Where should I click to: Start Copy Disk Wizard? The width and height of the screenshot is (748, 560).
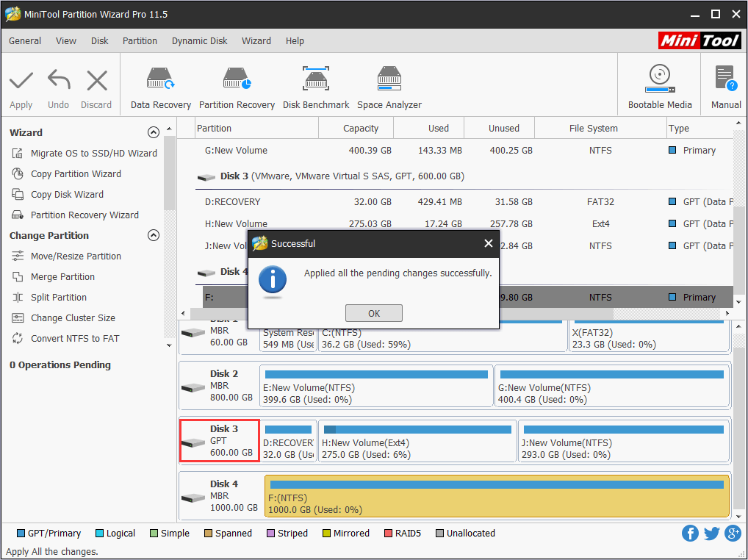[x=68, y=194]
